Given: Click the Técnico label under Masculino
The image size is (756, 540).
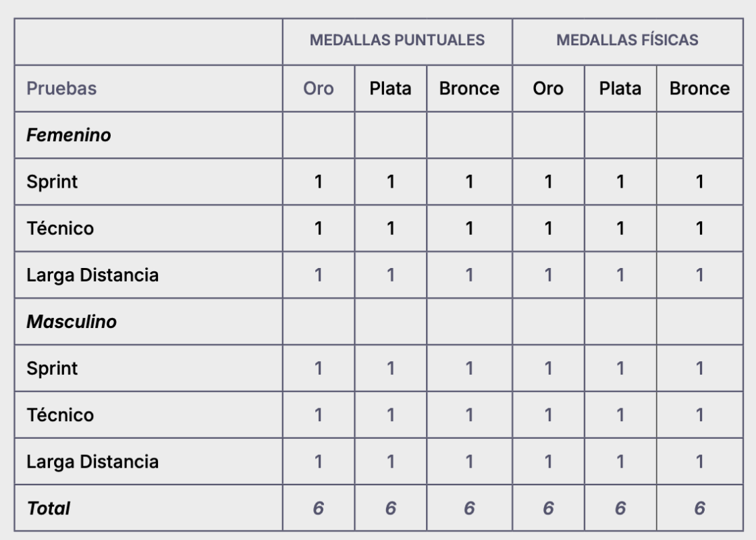Looking at the screenshot, I should pos(60,415).
